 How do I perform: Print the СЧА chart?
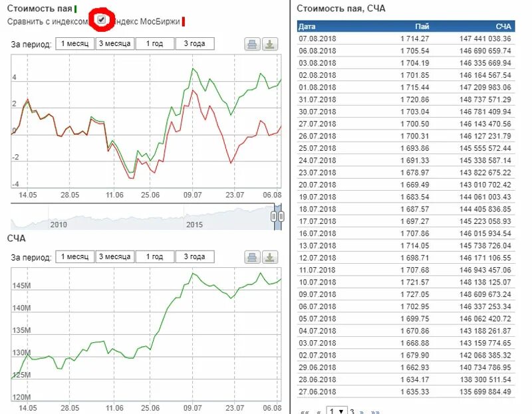point(252,257)
